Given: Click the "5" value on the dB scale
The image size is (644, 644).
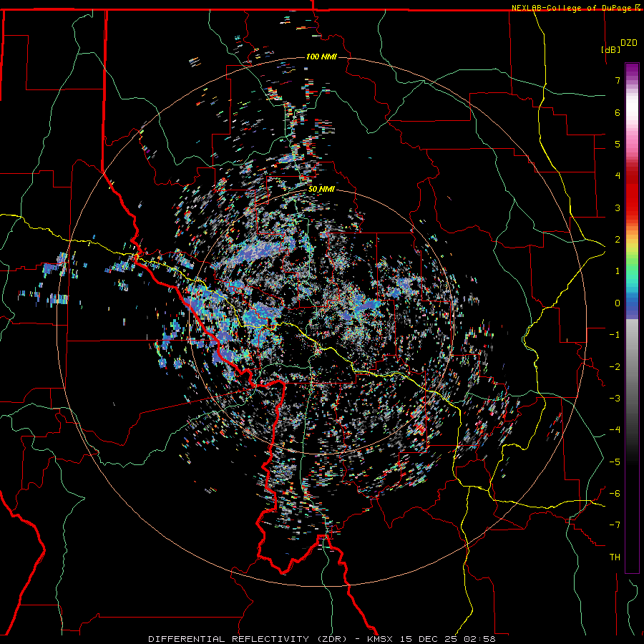Looking at the screenshot, I should coord(618,144).
